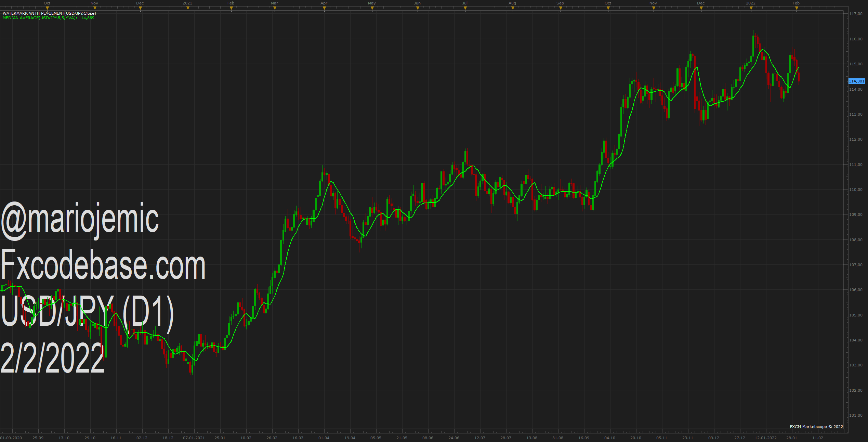This screenshot has height=442, width=868.
Task: Select the 115,00 price level label
Action: click(x=856, y=64)
